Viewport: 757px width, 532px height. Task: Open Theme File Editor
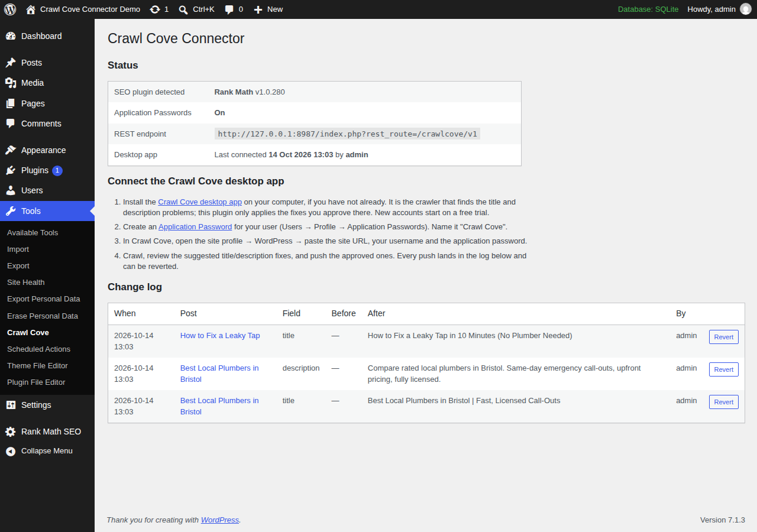tap(37, 366)
